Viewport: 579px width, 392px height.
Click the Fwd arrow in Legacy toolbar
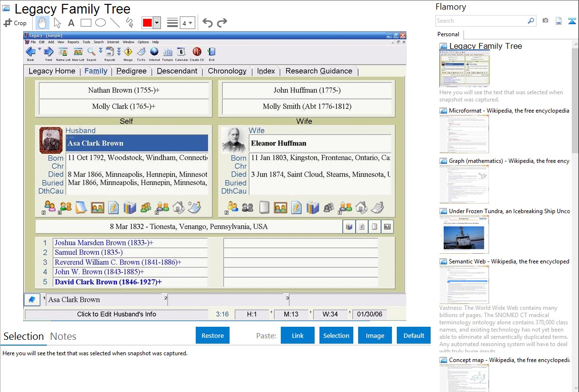[x=48, y=54]
